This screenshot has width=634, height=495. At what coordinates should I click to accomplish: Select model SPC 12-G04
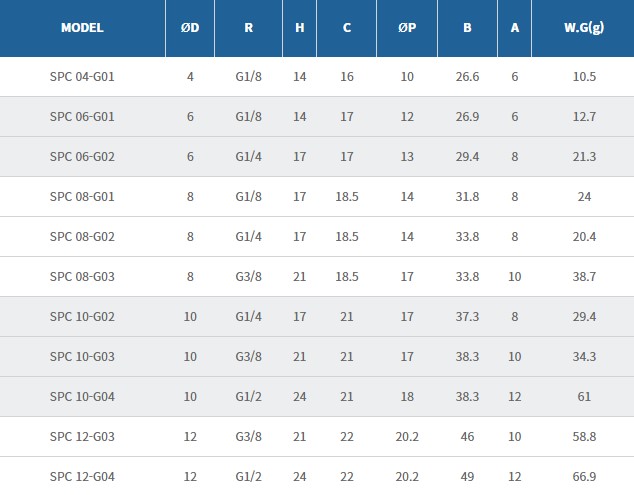click(82, 476)
